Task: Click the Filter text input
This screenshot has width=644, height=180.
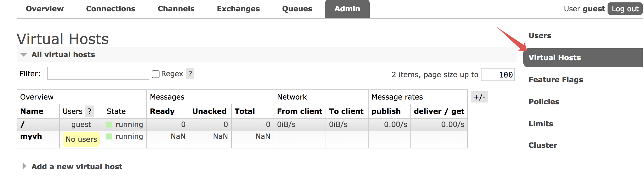Action: click(x=98, y=74)
